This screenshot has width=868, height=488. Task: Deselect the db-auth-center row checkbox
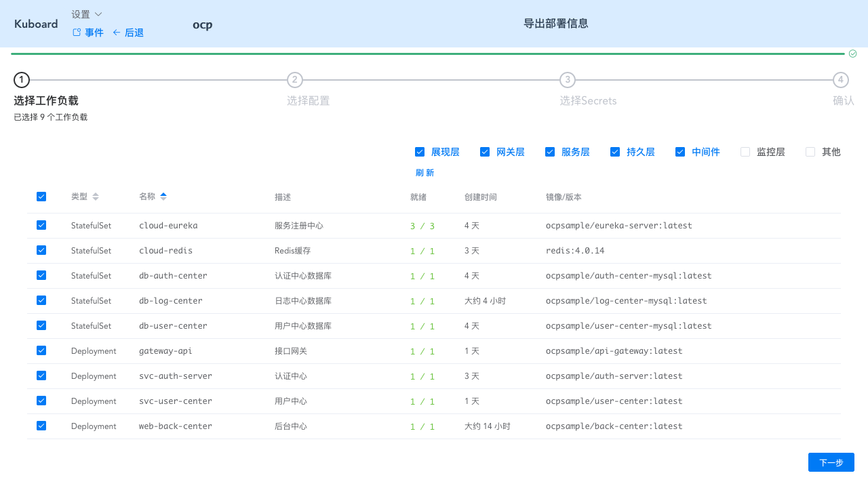click(x=41, y=275)
